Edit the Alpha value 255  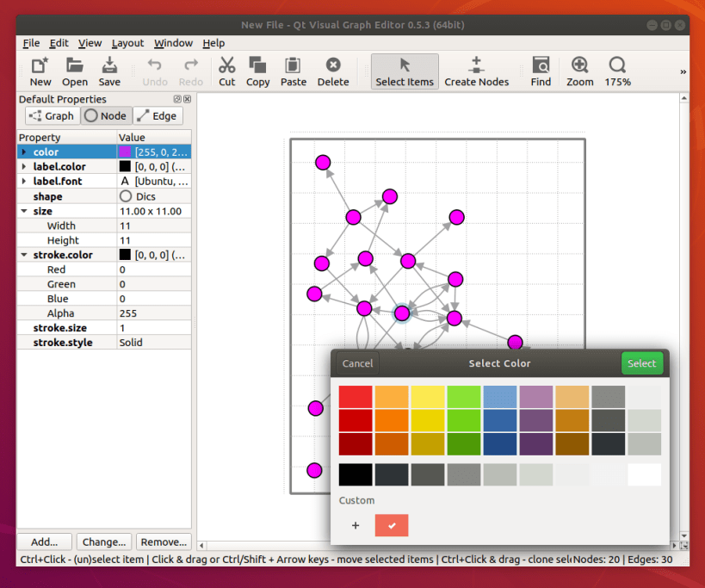(x=154, y=313)
